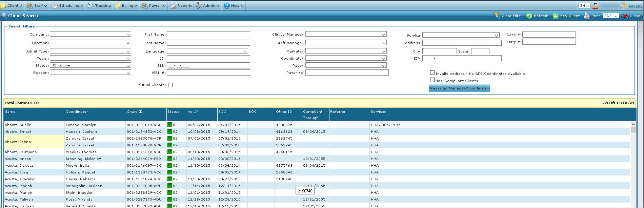Tick the Non-Compliant Clients checkbox
Image resolution: width=644 pixels, height=208 pixels.
click(432, 80)
